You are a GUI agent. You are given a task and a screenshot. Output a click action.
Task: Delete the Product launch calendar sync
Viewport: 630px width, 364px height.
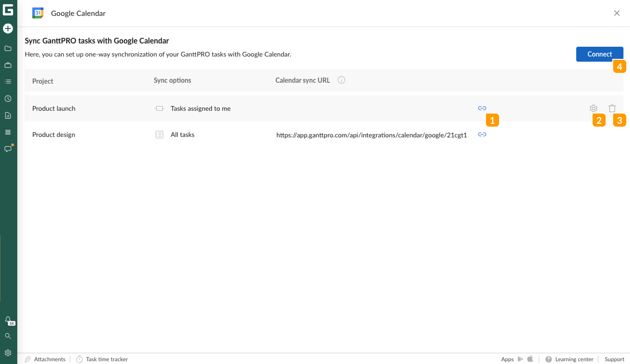pos(612,108)
